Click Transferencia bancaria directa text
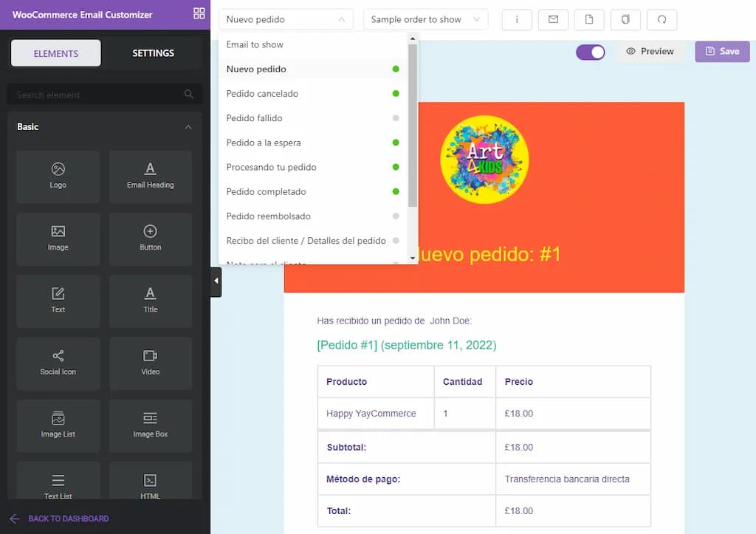Image resolution: width=756 pixels, height=534 pixels. [567, 479]
